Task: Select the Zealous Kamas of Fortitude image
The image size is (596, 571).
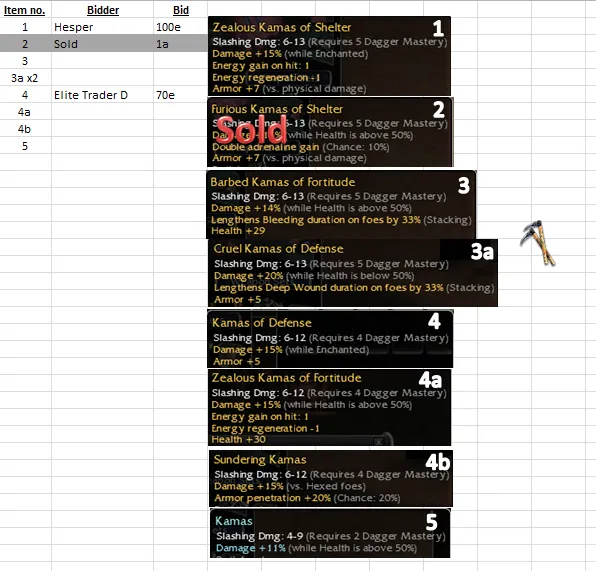Action: pyautogui.click(x=330, y=407)
